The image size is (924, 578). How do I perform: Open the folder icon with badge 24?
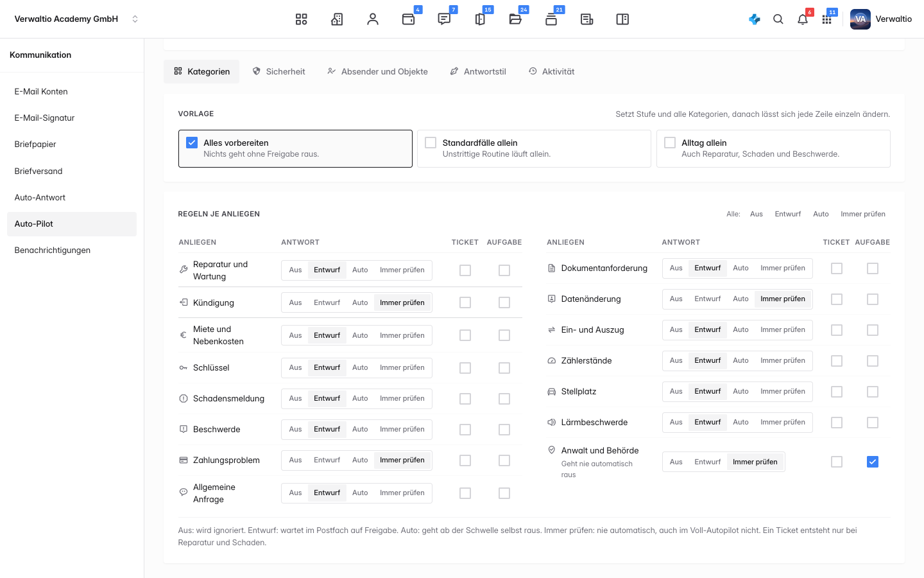pos(515,19)
